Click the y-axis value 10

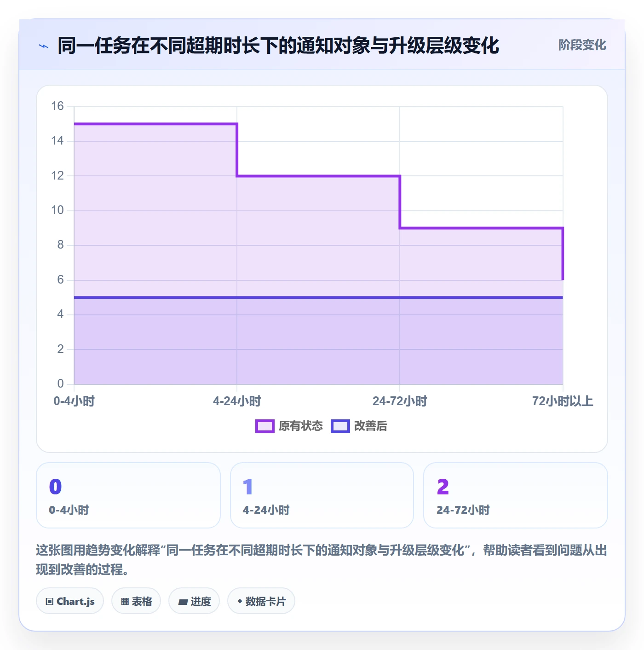pyautogui.click(x=57, y=210)
